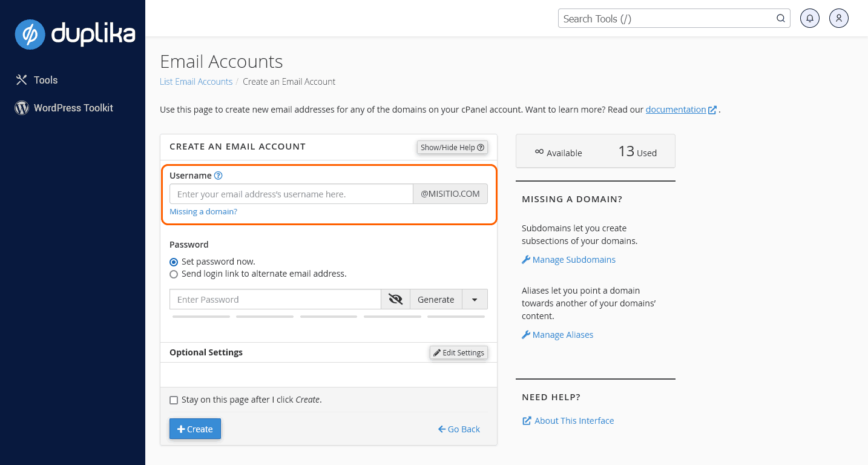Toggle password visibility eye icon
The width and height of the screenshot is (868, 465).
(395, 299)
